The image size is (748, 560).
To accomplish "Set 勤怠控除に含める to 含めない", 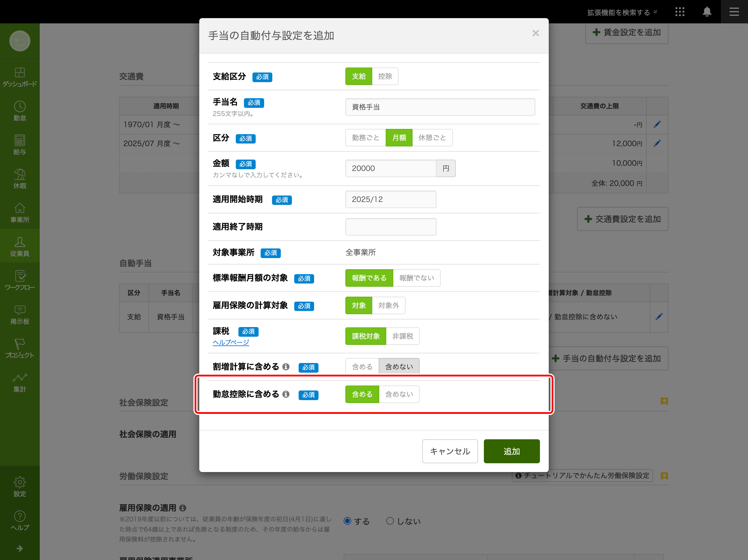I will click(399, 394).
